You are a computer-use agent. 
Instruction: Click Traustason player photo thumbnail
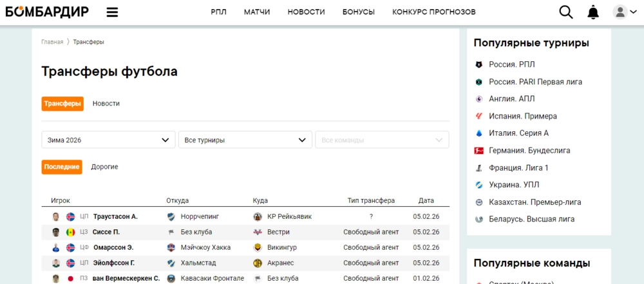[x=56, y=216]
